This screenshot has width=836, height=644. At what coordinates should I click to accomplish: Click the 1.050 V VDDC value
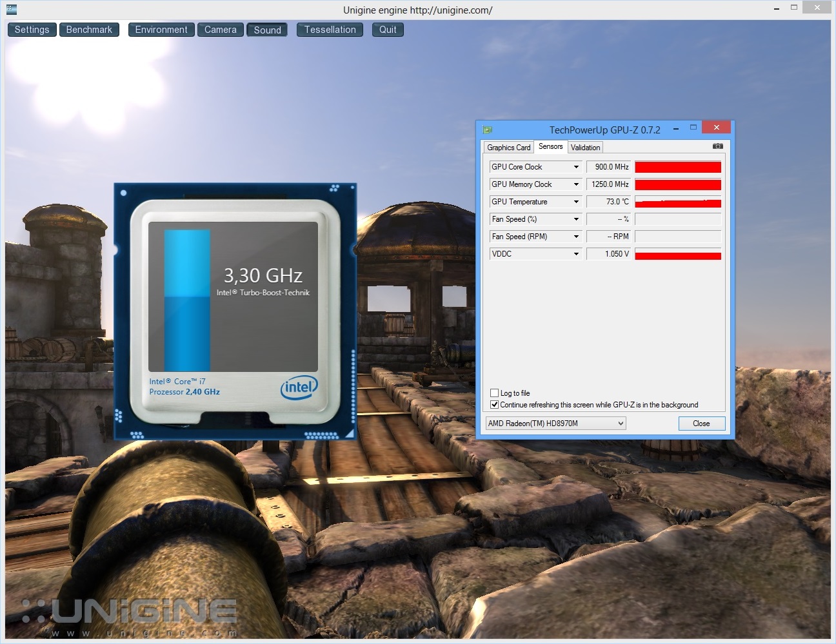pos(608,254)
